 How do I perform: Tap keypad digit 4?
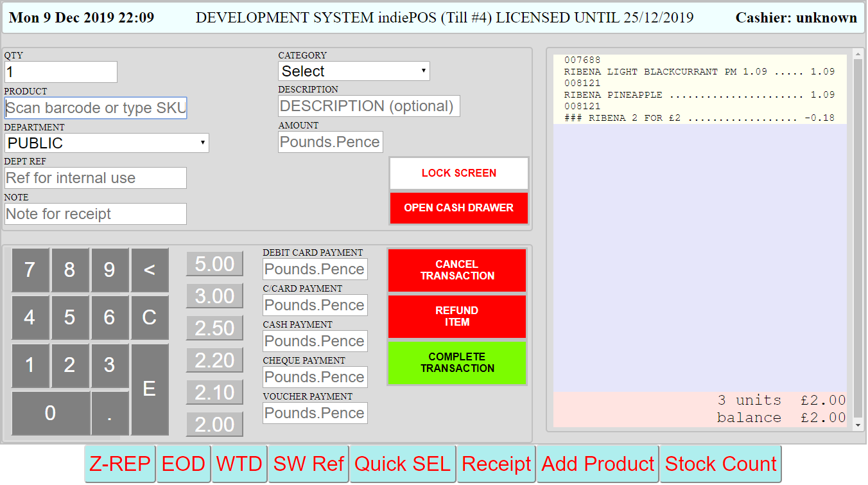coord(30,317)
